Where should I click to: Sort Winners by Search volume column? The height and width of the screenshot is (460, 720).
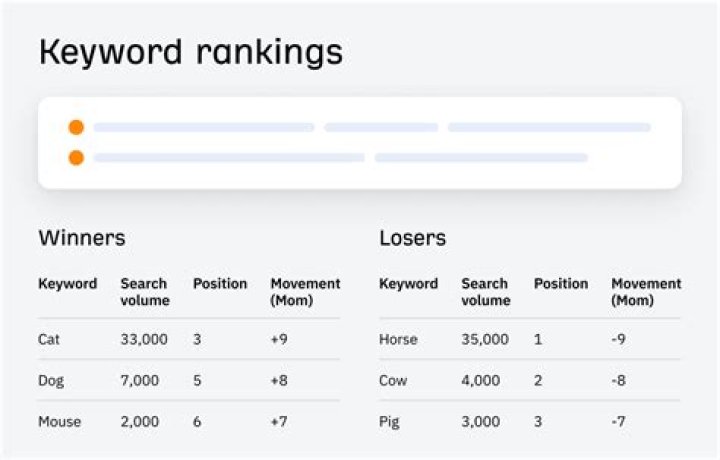tap(145, 292)
